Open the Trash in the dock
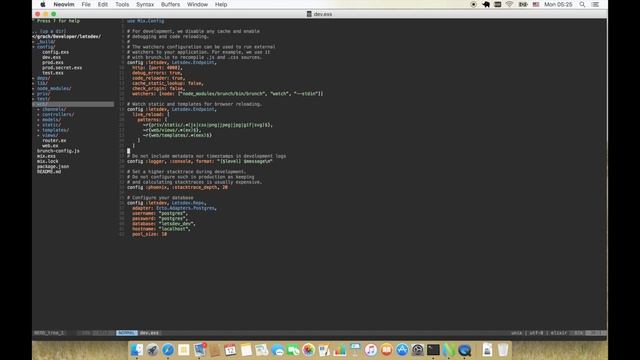Screen dimensions: 640x360 [x=503, y=350]
